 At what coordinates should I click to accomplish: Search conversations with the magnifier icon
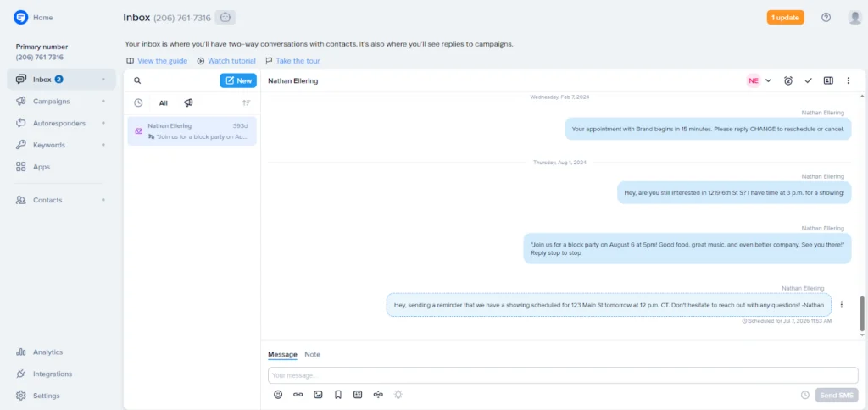tap(137, 80)
